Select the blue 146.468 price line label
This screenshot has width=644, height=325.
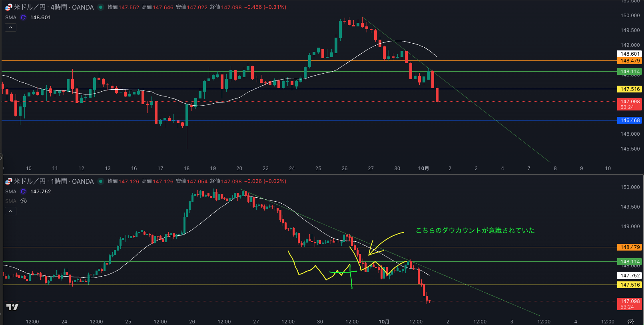click(630, 120)
